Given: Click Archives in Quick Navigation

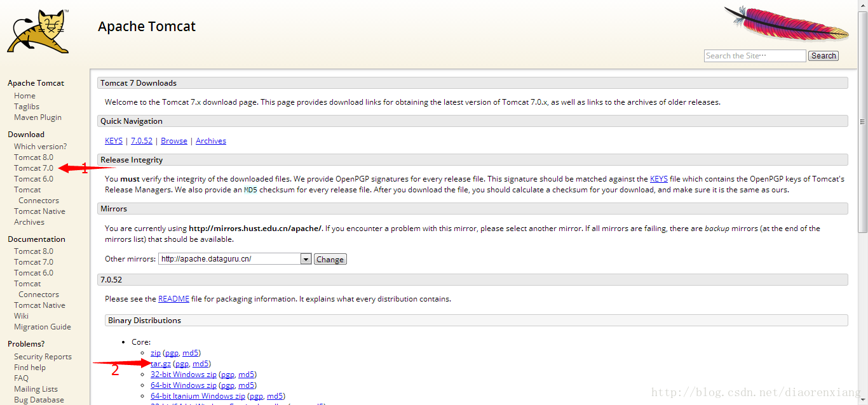Looking at the screenshot, I should [211, 141].
